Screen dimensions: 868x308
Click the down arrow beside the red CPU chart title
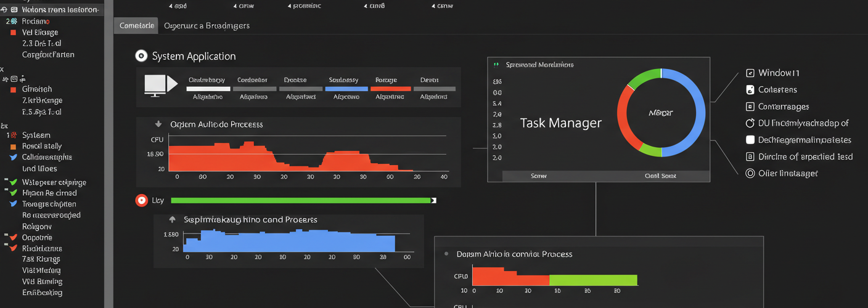pyautogui.click(x=158, y=124)
